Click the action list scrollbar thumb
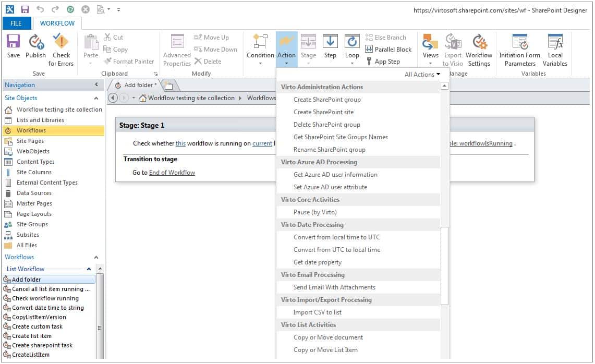Screen dimensions: 595x364 coord(445,265)
